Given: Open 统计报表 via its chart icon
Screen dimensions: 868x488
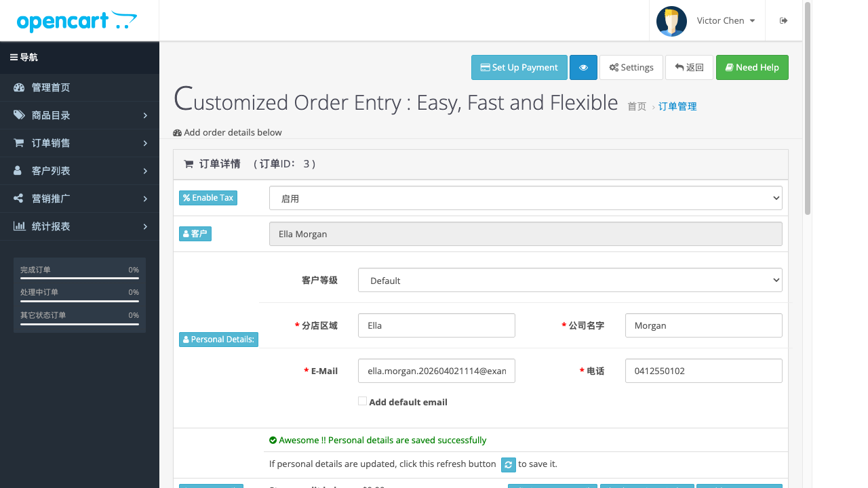Looking at the screenshot, I should tap(18, 226).
